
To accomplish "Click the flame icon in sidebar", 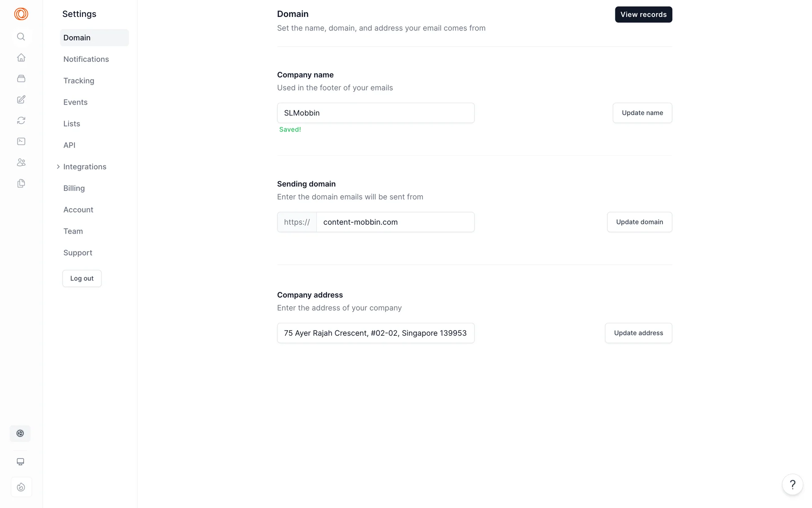I will (21, 487).
